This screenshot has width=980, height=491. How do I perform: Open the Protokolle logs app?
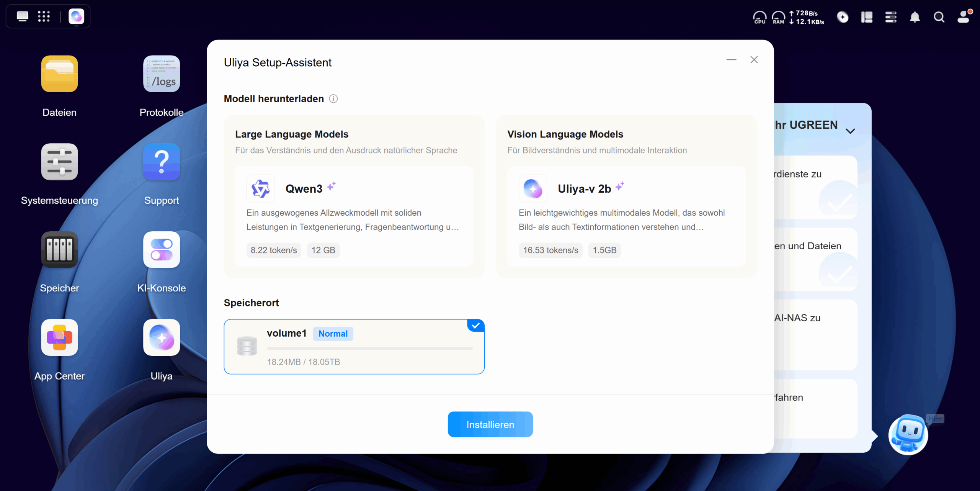coord(161,74)
